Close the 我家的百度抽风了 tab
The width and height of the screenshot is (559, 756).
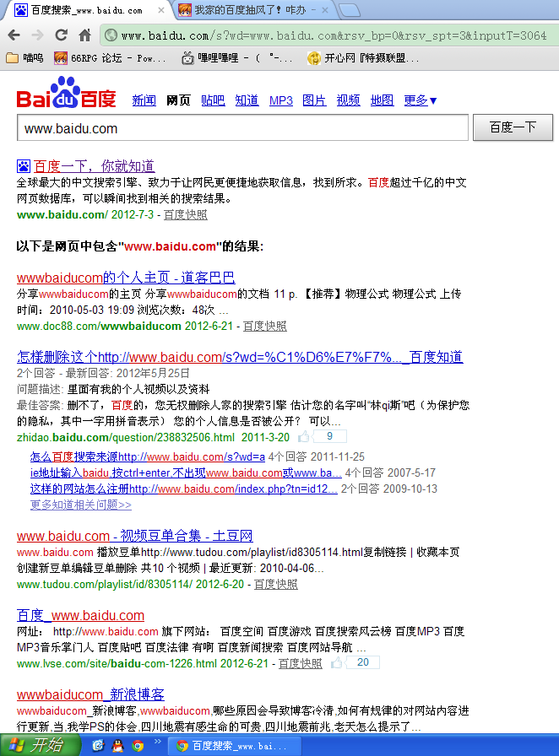(x=325, y=10)
